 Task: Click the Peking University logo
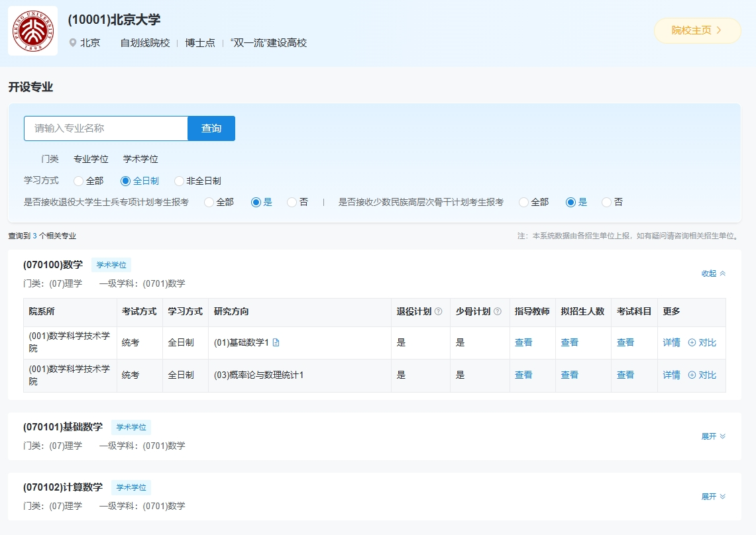pos(32,31)
